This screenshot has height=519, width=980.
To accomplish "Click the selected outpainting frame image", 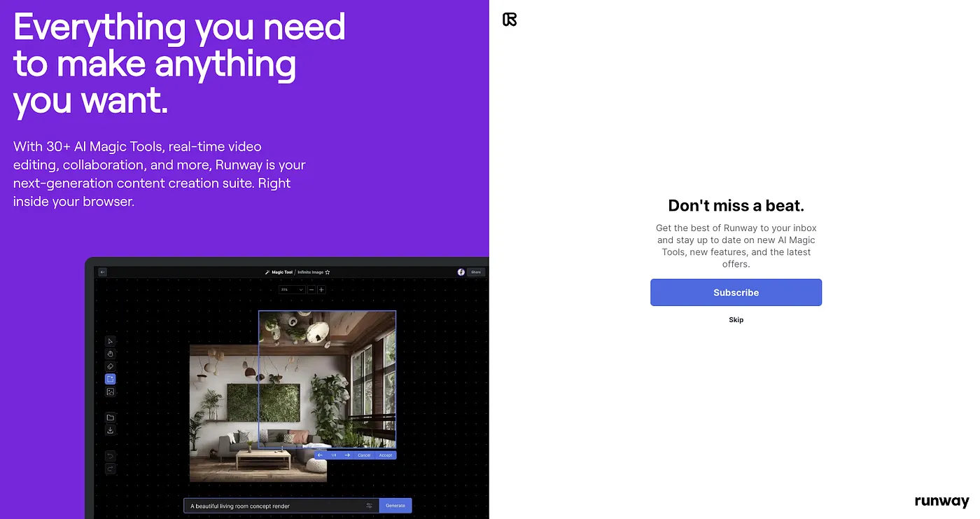I will (x=327, y=380).
